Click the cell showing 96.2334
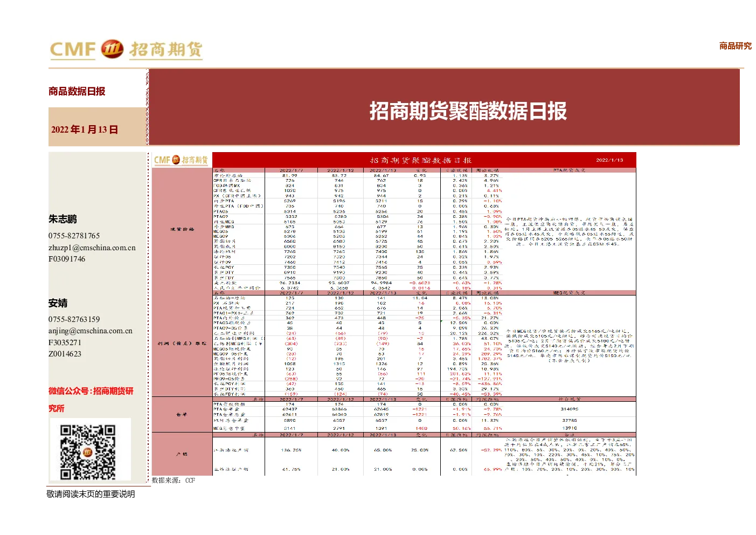The image size is (756, 535). click(290, 283)
